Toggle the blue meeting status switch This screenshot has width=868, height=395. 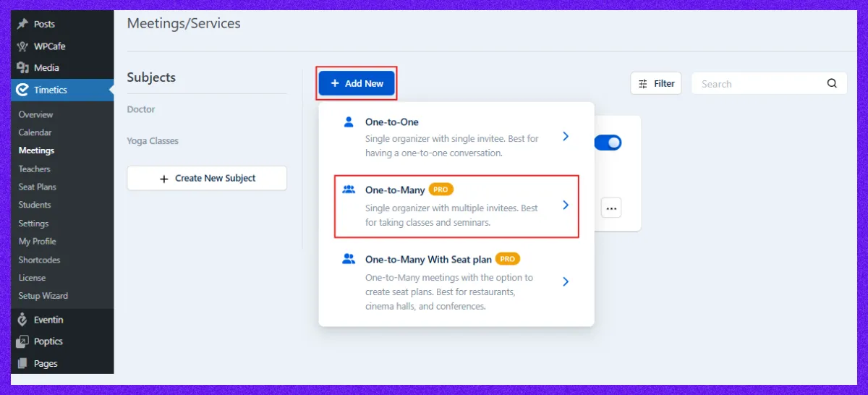click(x=608, y=143)
